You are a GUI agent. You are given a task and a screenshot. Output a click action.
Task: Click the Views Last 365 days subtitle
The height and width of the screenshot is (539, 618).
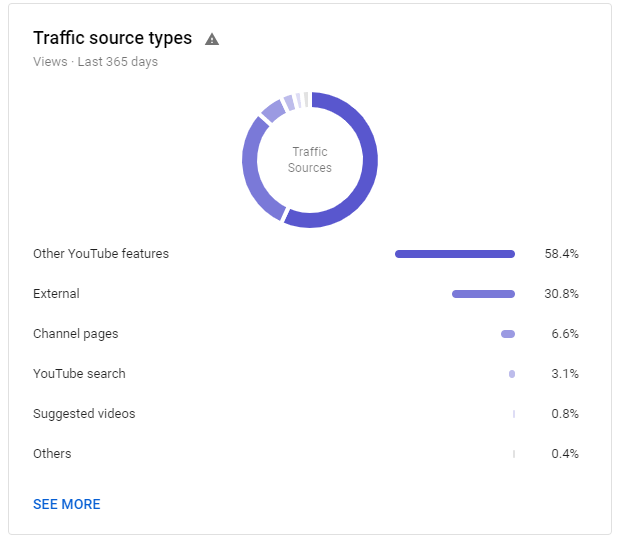95,62
